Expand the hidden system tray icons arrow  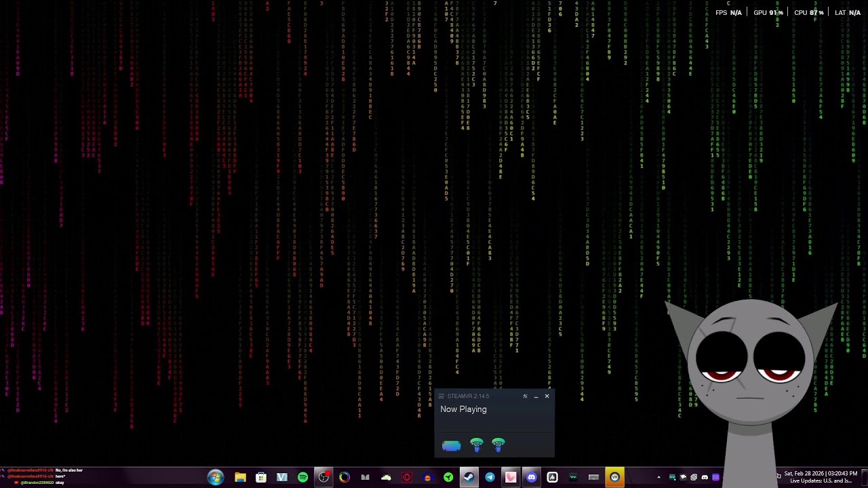click(658, 477)
